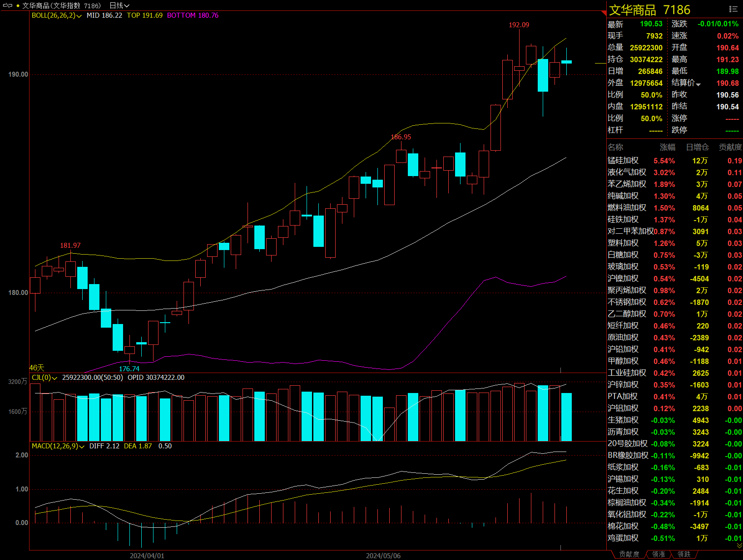Open the 日线 period dropdown
The image size is (743, 560).
[119, 5]
